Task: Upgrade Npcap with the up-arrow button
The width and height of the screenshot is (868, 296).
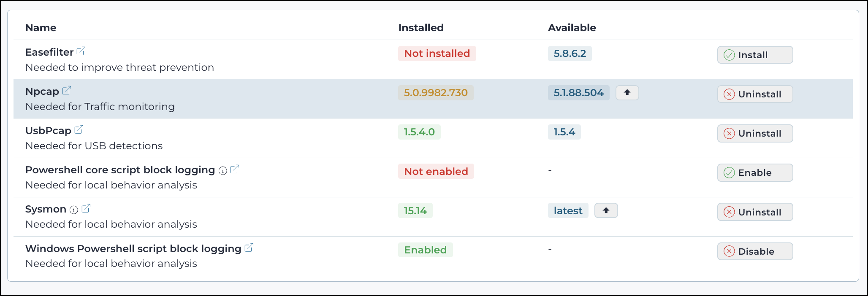Action: [627, 93]
